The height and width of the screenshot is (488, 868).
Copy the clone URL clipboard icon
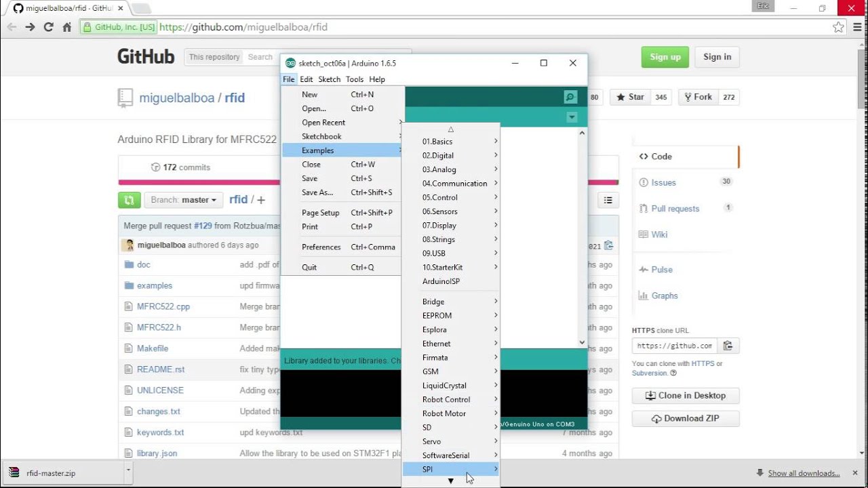point(728,346)
